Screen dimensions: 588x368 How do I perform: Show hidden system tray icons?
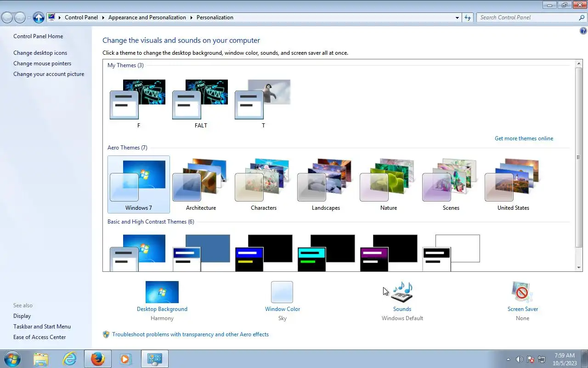[509, 359]
